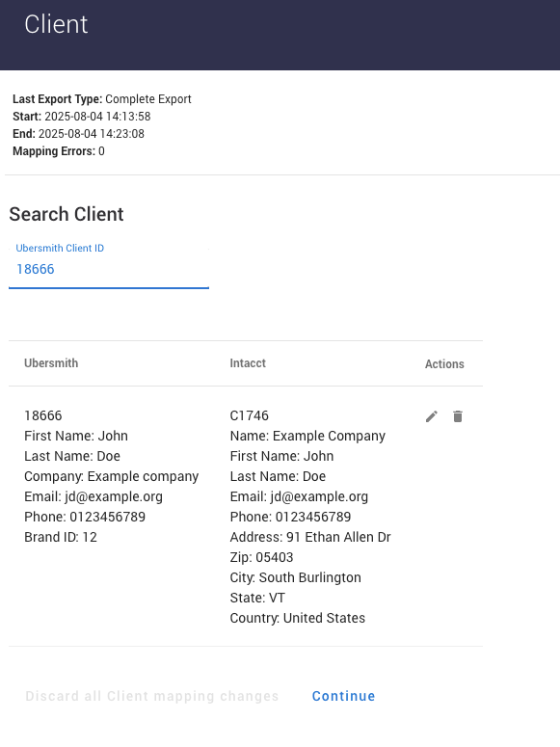Select the Ubersmith ID 18666 in row
The height and width of the screenshot is (747, 560).
click(x=43, y=415)
